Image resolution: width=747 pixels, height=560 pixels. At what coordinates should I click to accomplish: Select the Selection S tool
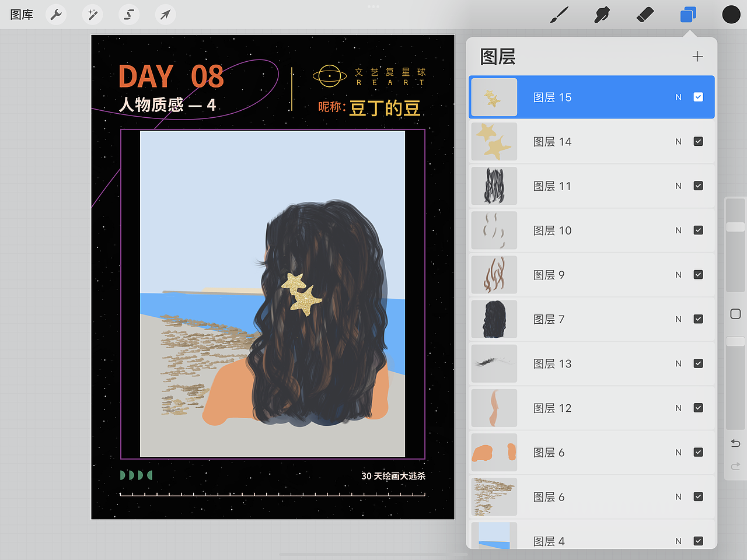[129, 15]
